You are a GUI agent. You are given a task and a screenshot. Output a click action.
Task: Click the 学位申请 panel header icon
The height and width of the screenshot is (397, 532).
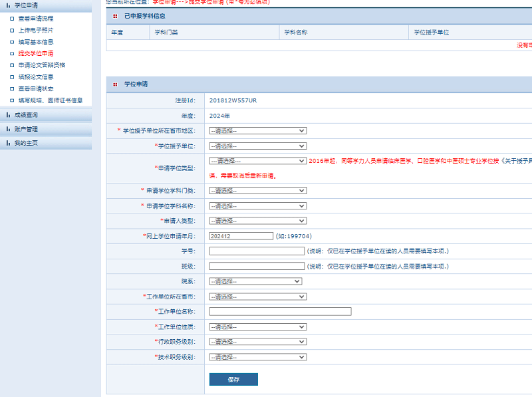pos(9,5)
